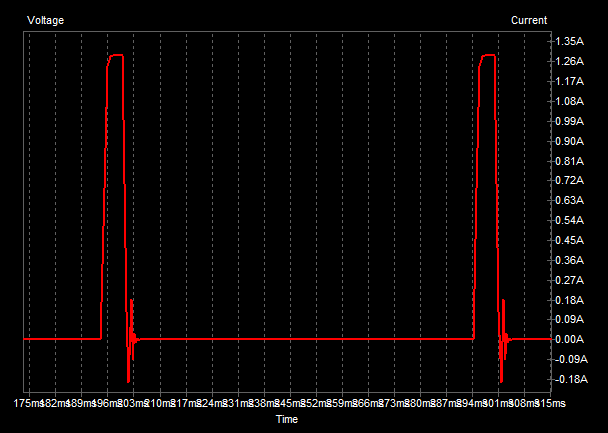Select the 0.72A axis tick label
608x433 pixels.
(x=570, y=180)
